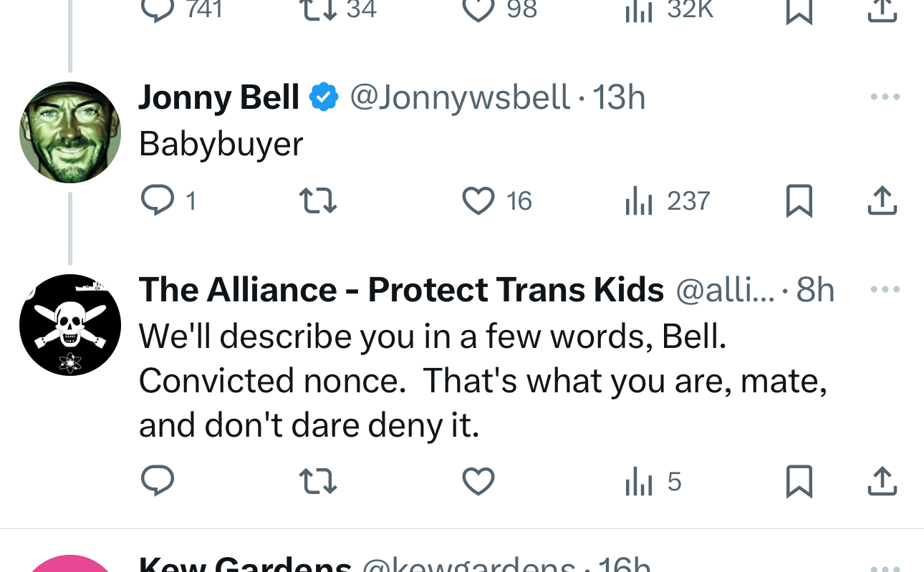This screenshot has height=572, width=924.
Task: Like Jonny Bell's Babybuyer tweet
Action: click(x=478, y=201)
